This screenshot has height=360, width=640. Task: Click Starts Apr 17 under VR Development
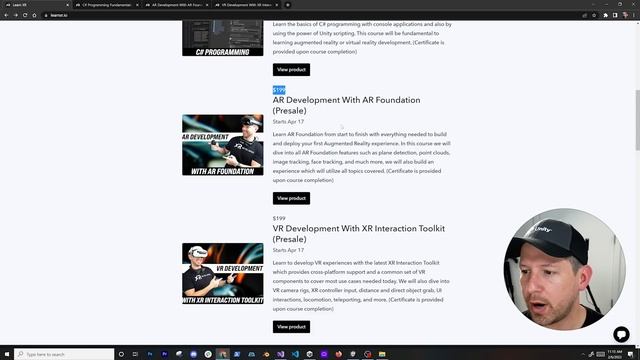pyautogui.click(x=288, y=250)
